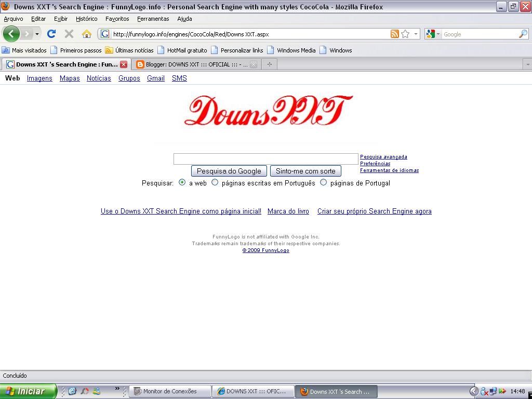The height and width of the screenshot is (399, 532).
Task: Reload the page with the blue Refresh icon
Action: (51, 34)
